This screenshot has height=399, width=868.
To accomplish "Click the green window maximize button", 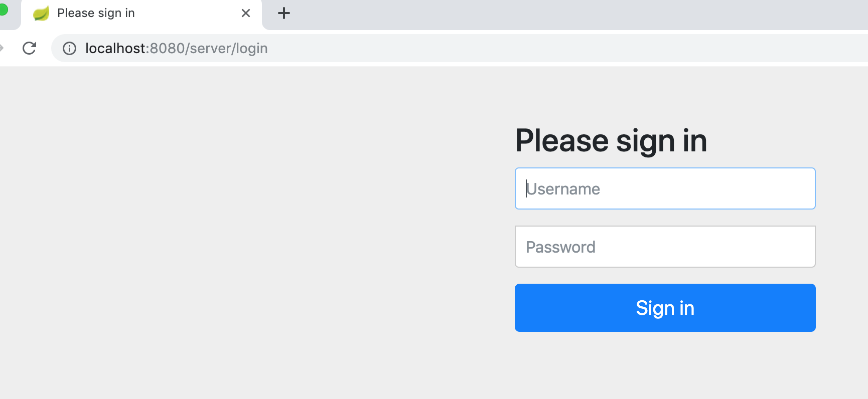I will [3, 10].
